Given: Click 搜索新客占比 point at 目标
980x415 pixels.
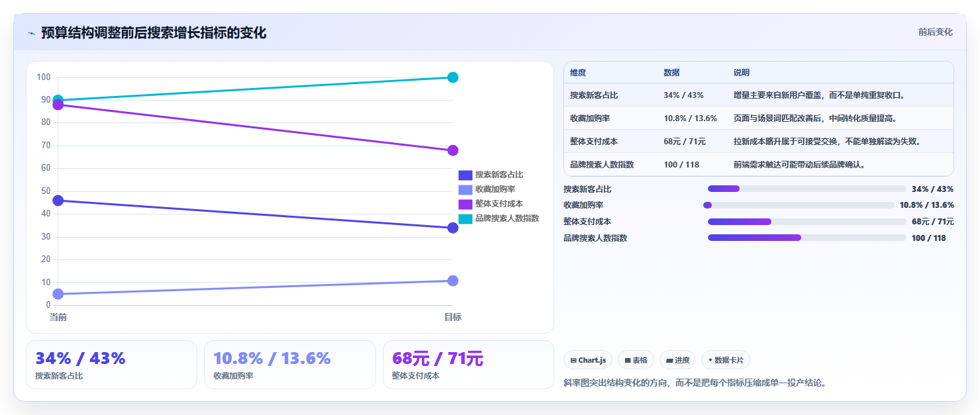Looking at the screenshot, I should 453,228.
